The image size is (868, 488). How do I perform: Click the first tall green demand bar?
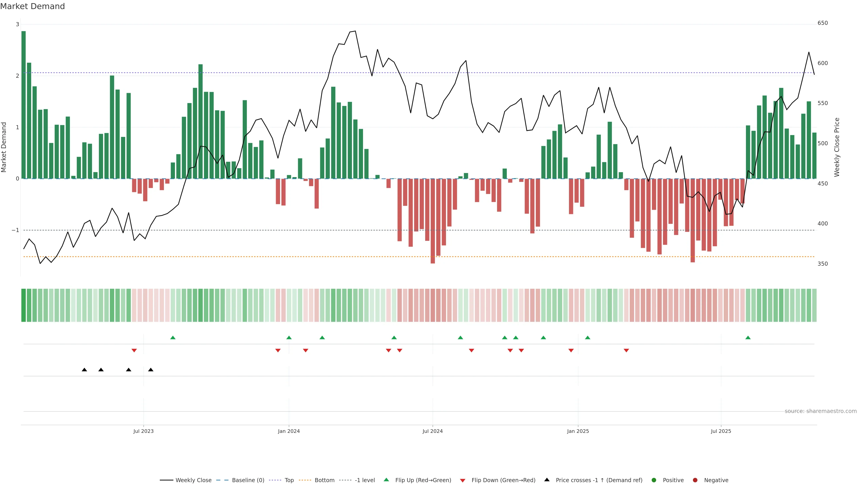(x=24, y=105)
